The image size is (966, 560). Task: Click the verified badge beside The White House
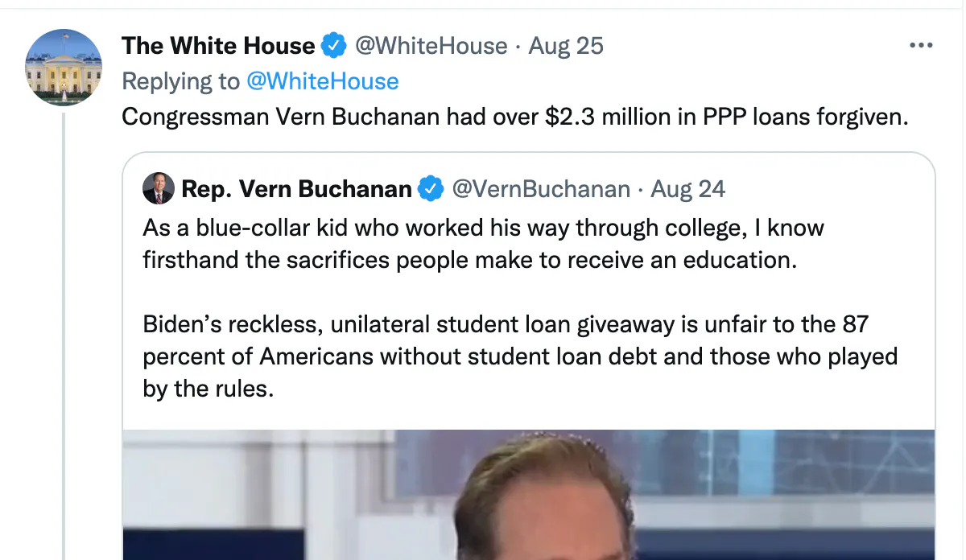click(333, 47)
